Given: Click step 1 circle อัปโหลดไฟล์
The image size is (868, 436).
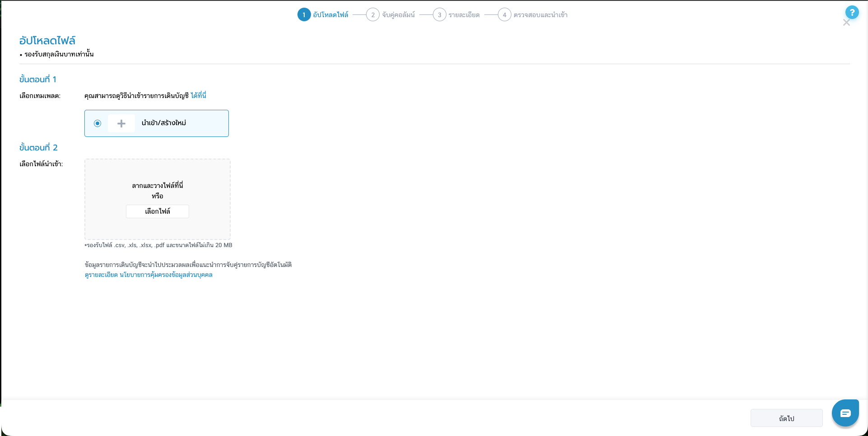Looking at the screenshot, I should point(303,14).
